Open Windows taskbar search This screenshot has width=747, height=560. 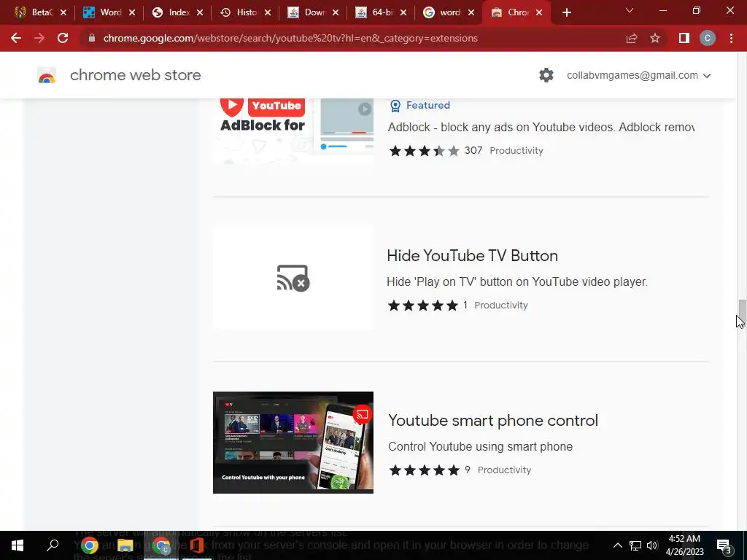53,545
